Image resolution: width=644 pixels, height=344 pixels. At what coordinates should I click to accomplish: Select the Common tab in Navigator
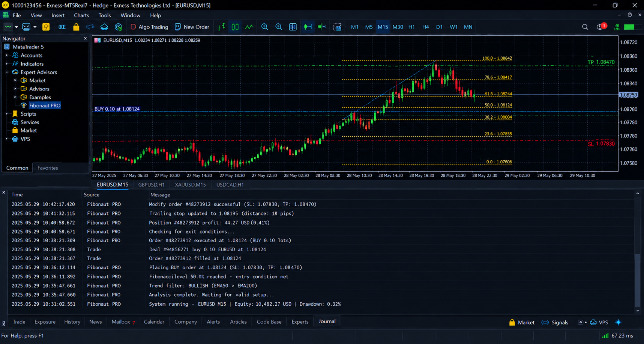[x=17, y=168]
